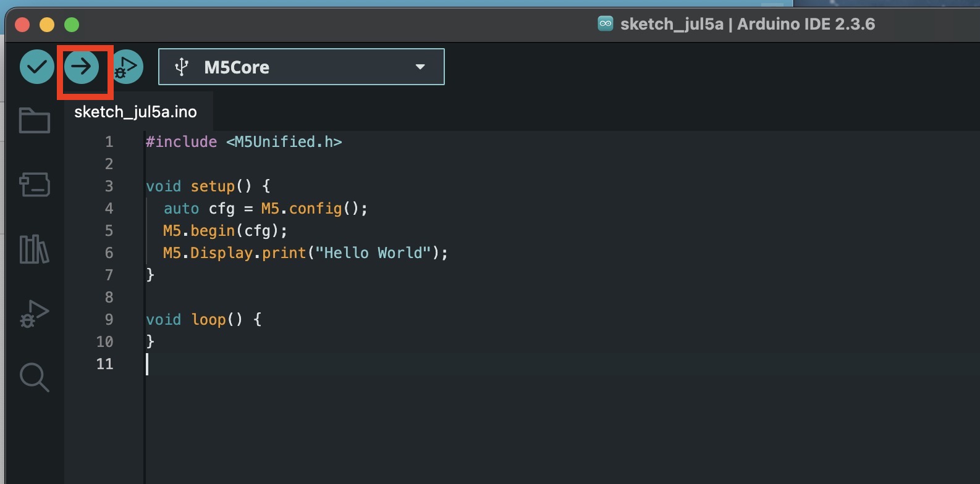
Task: Click the USB icon in the board selector
Action: [x=182, y=67]
